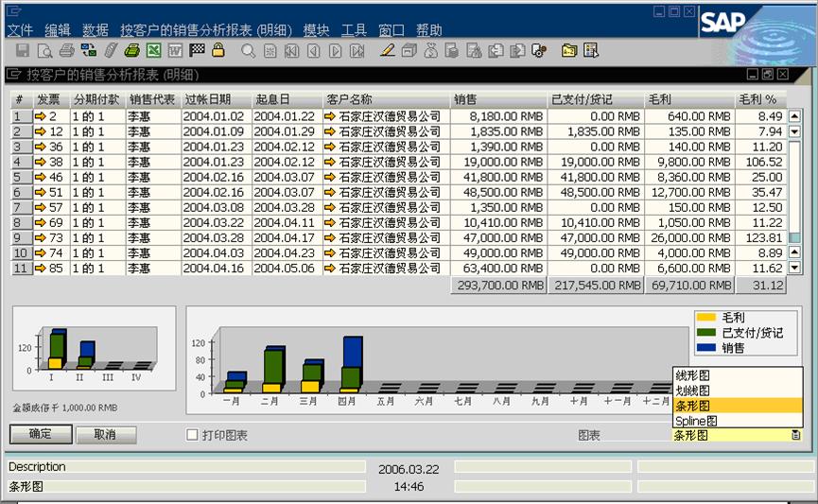
Task: Open the 数据 menu
Action: pos(96,30)
